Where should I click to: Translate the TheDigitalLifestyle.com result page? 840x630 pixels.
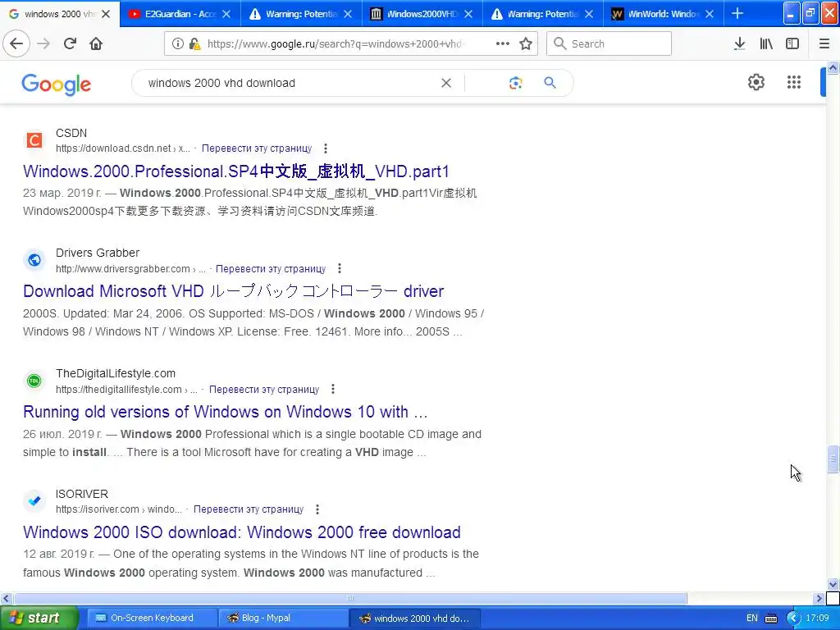click(x=264, y=389)
